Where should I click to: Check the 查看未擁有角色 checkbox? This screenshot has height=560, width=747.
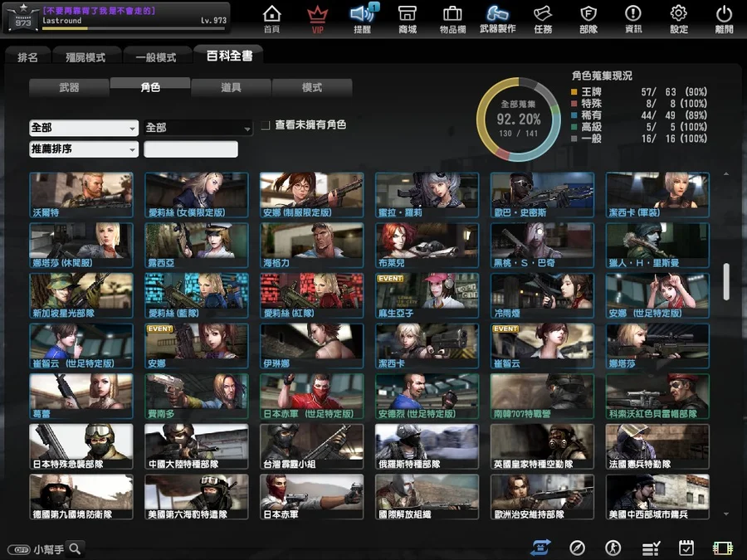tap(266, 125)
